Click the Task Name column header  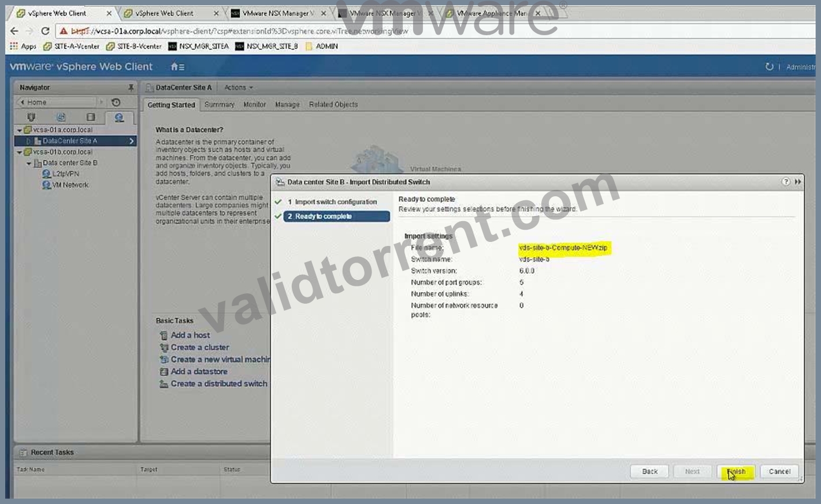tap(31, 470)
